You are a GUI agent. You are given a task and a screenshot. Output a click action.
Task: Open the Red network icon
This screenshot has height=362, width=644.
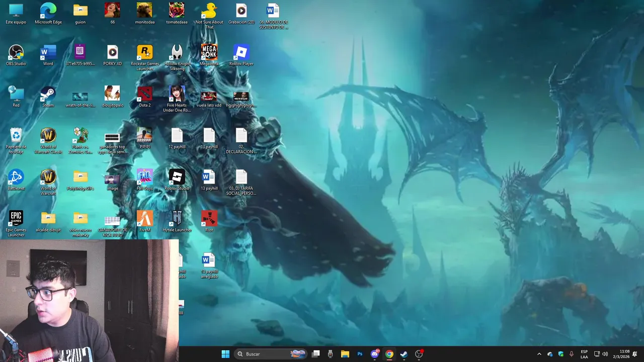coord(16,97)
